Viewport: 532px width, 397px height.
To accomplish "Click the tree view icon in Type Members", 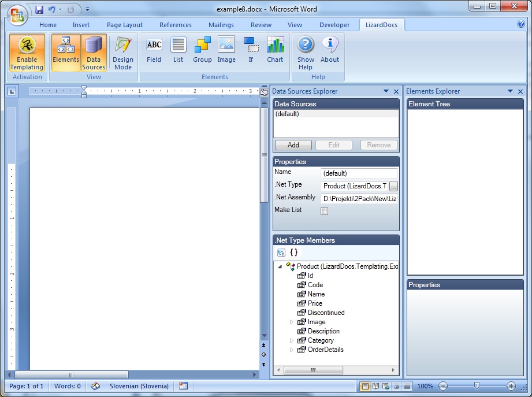I will point(281,253).
